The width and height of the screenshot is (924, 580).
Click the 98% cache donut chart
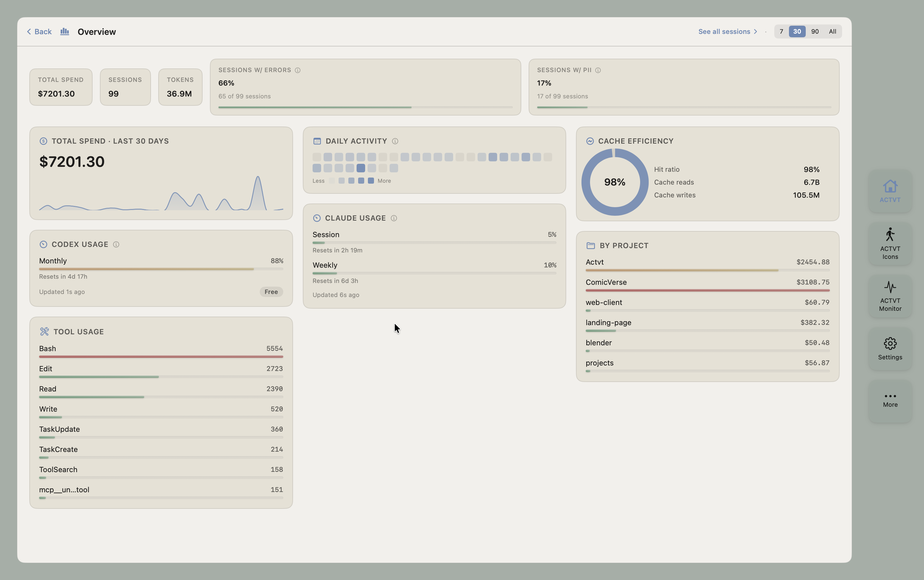pos(614,182)
